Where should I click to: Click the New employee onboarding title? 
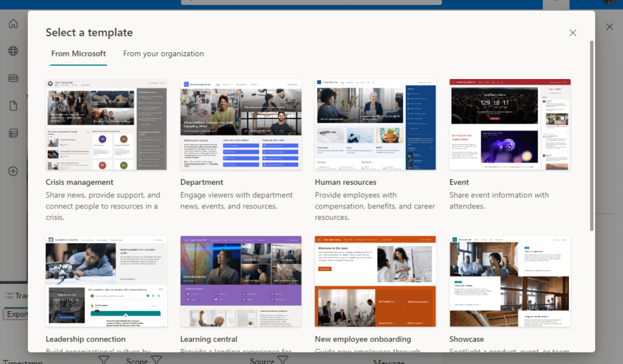[x=363, y=339]
